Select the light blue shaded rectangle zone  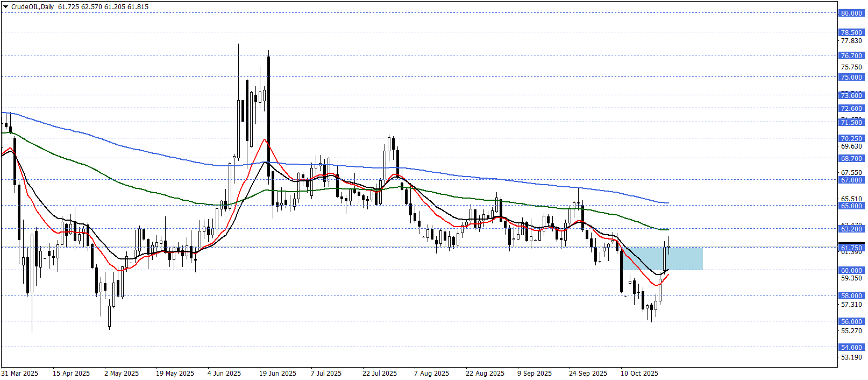(x=683, y=258)
